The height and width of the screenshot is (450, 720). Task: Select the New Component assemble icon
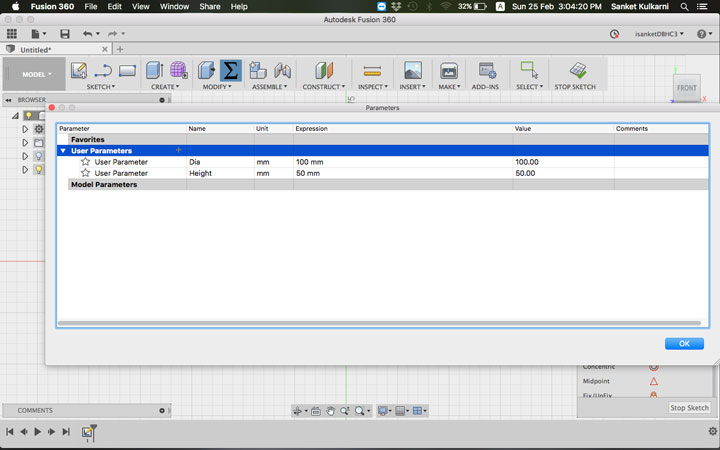(258, 70)
